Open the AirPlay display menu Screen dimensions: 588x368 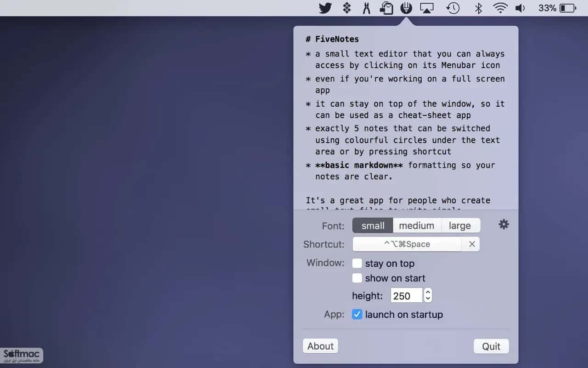point(427,8)
